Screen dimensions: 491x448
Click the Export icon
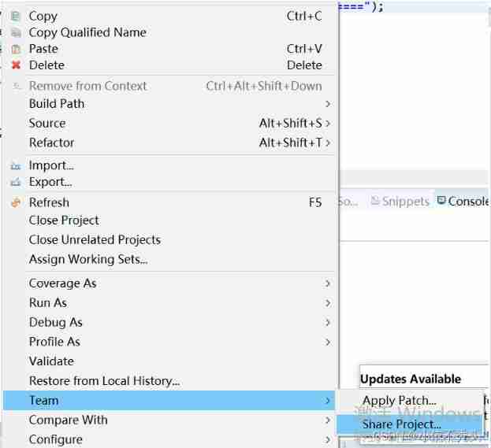(16, 182)
